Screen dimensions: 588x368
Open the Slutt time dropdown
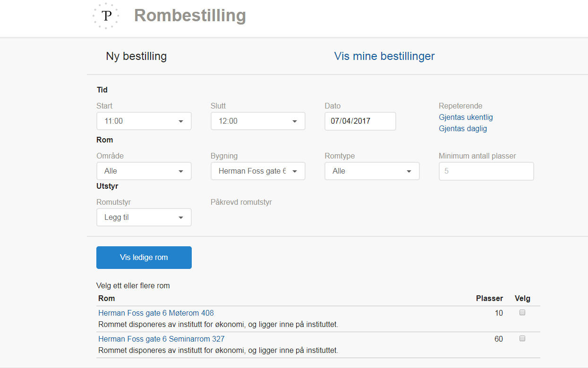pyautogui.click(x=257, y=121)
